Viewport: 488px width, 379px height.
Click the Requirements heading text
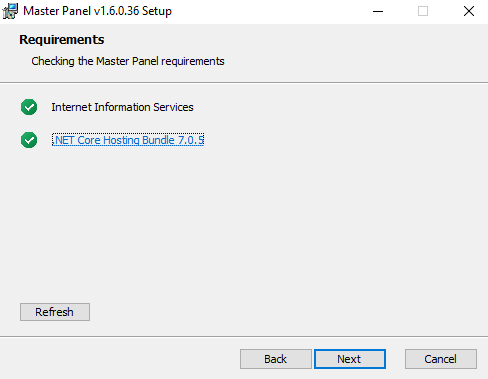click(62, 40)
